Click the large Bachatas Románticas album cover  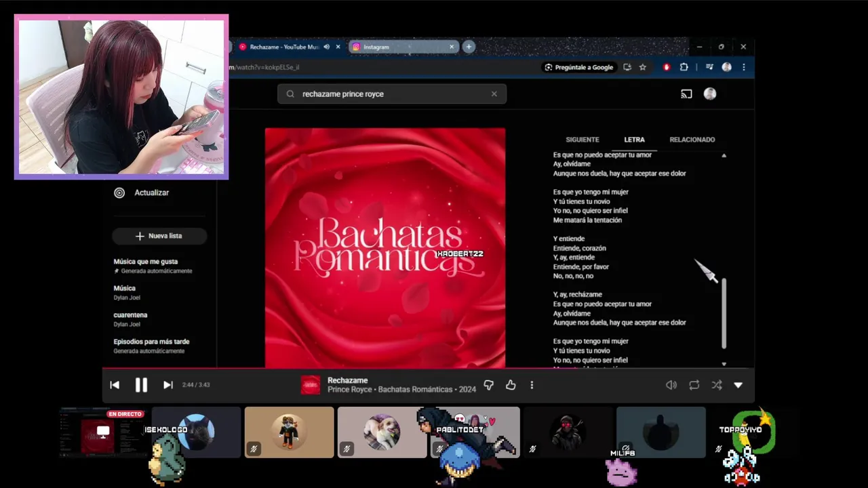click(385, 248)
